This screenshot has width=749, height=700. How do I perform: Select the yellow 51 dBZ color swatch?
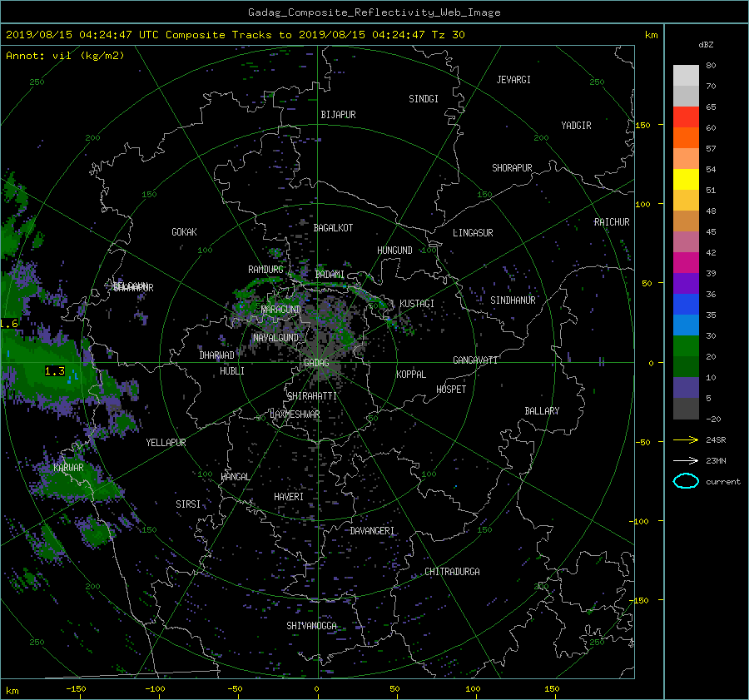coord(686,180)
